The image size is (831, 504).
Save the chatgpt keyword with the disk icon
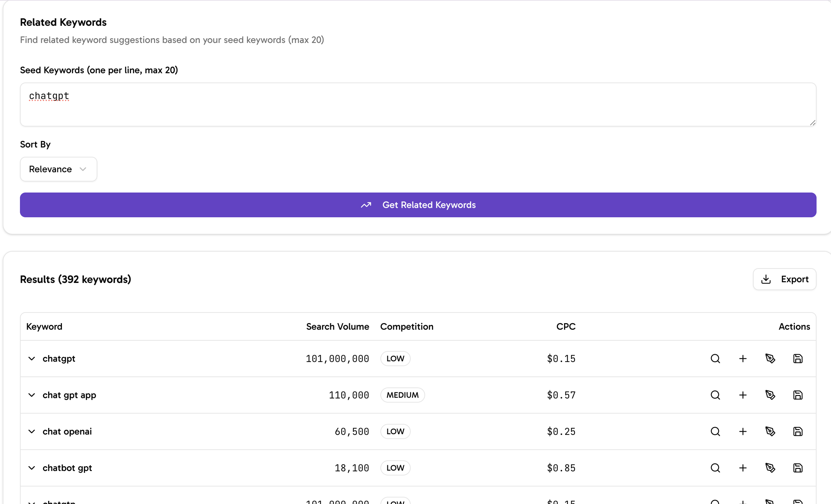pos(798,359)
